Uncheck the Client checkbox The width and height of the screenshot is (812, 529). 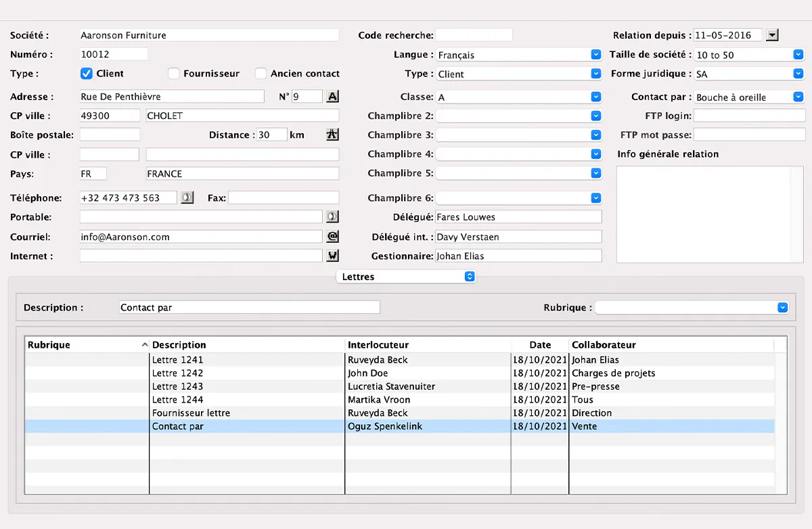click(x=87, y=73)
